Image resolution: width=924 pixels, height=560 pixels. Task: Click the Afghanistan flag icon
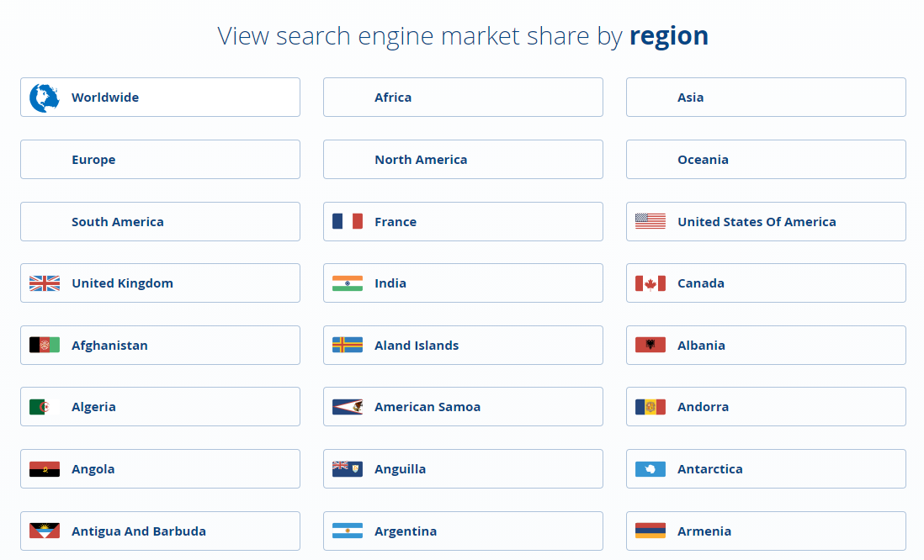coord(45,346)
